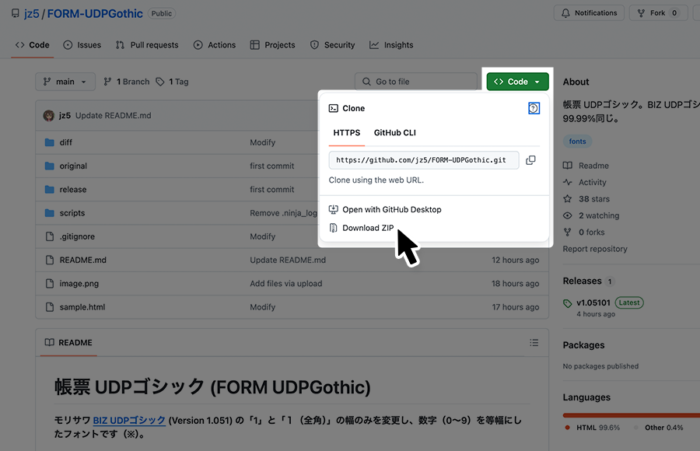
Task: Open the BIZ UDPゴシック link
Action: (129, 420)
